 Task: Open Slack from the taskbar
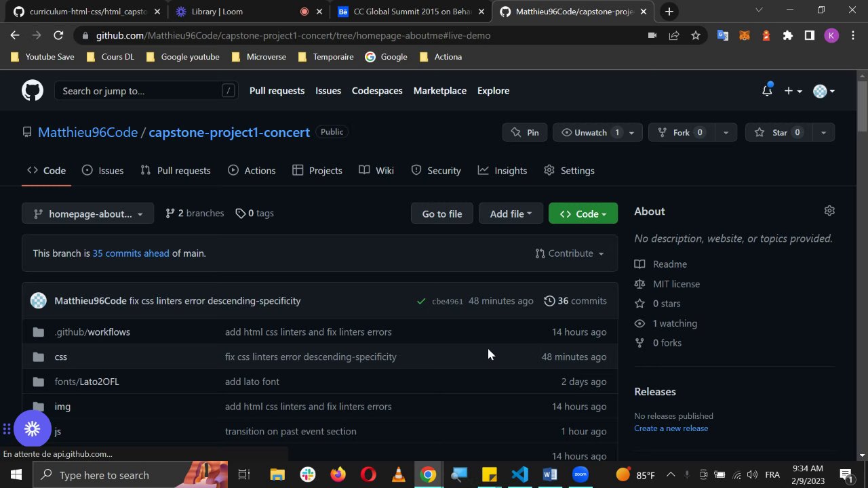308,474
